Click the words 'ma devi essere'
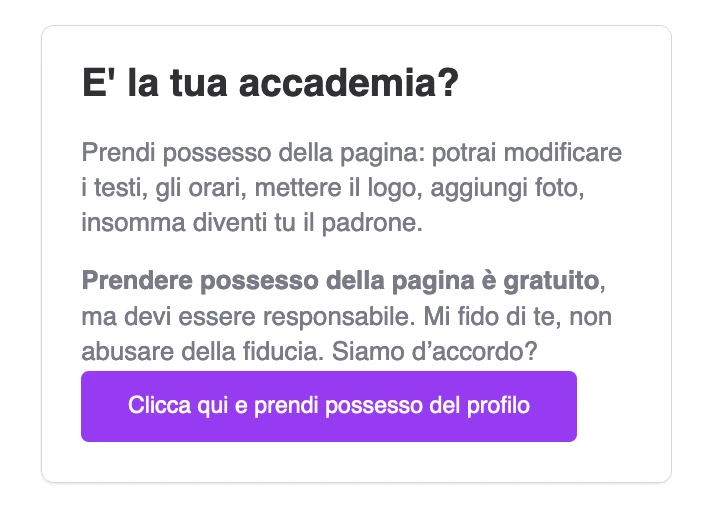Viewport: 726px width, 524px height. [169, 317]
